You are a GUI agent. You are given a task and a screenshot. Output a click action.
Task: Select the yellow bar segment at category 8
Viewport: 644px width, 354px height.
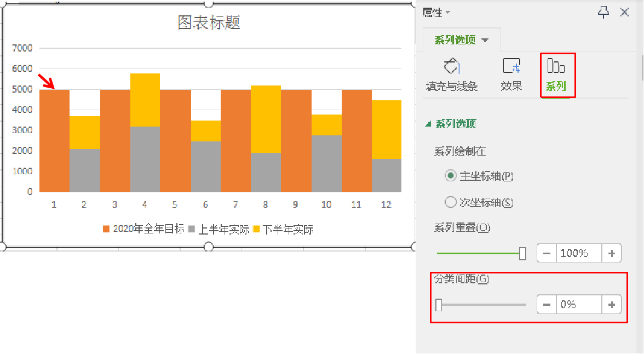(266, 119)
